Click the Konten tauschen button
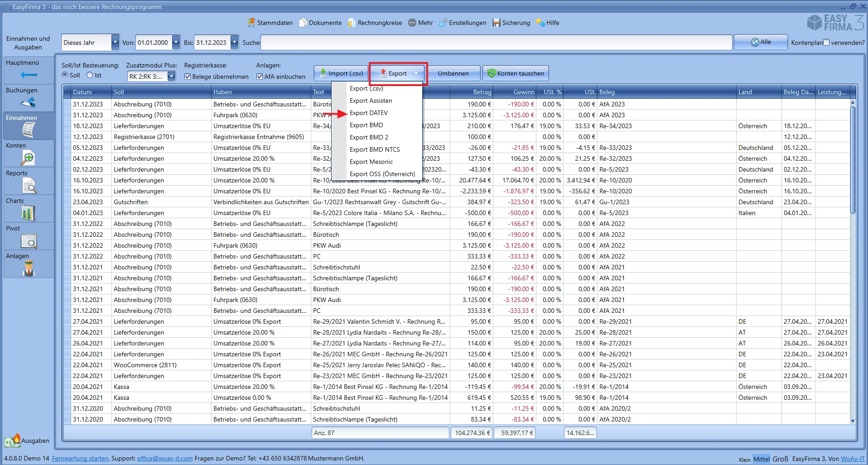This screenshot has height=465, width=868. 516,73
